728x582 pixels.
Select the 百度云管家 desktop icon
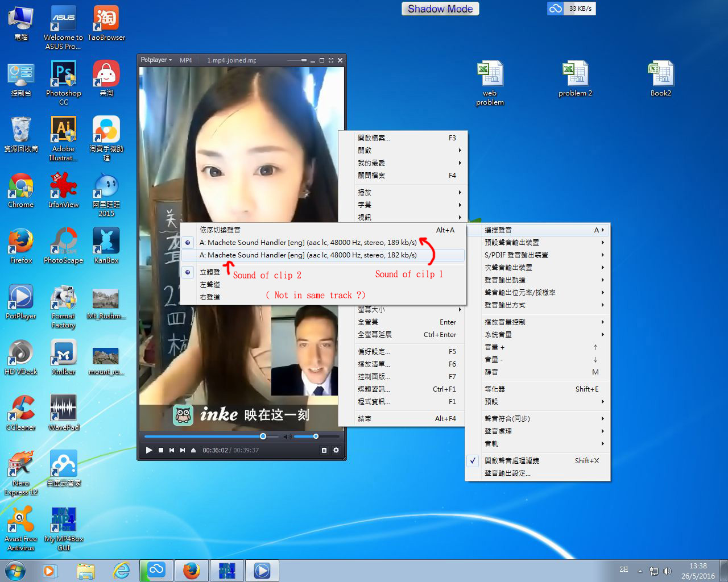pyautogui.click(x=64, y=468)
